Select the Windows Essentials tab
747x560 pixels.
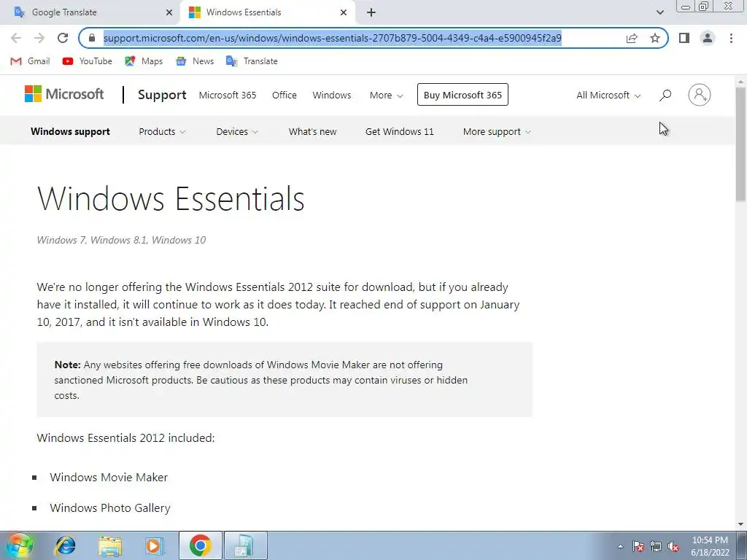click(267, 12)
